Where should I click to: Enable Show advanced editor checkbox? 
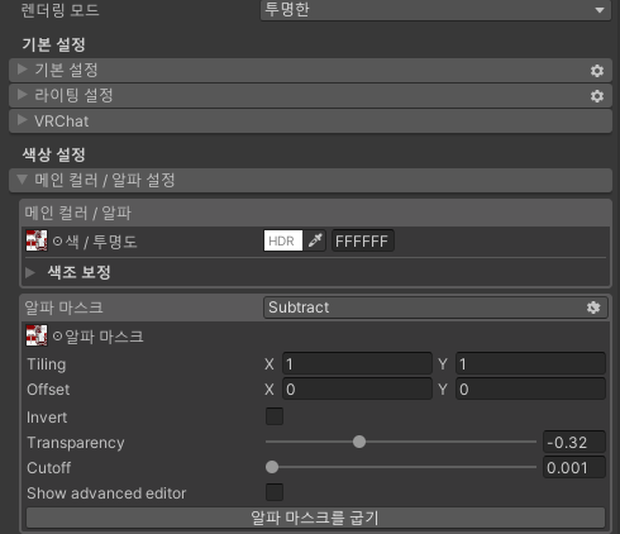[274, 492]
